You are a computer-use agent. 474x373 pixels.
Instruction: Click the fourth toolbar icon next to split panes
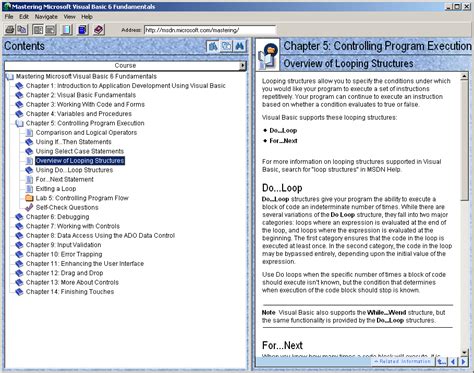click(51, 30)
